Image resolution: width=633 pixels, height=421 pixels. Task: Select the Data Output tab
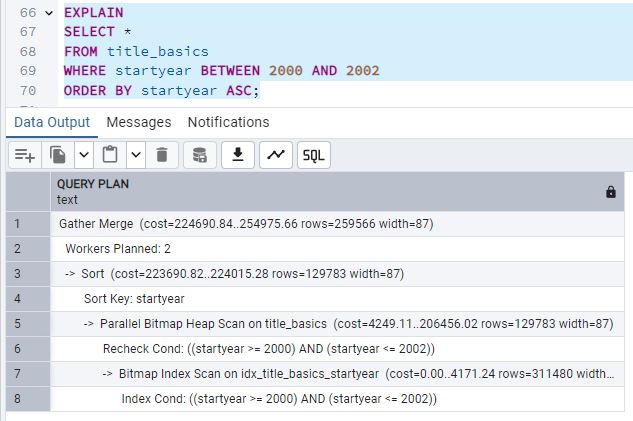pyautogui.click(x=52, y=122)
